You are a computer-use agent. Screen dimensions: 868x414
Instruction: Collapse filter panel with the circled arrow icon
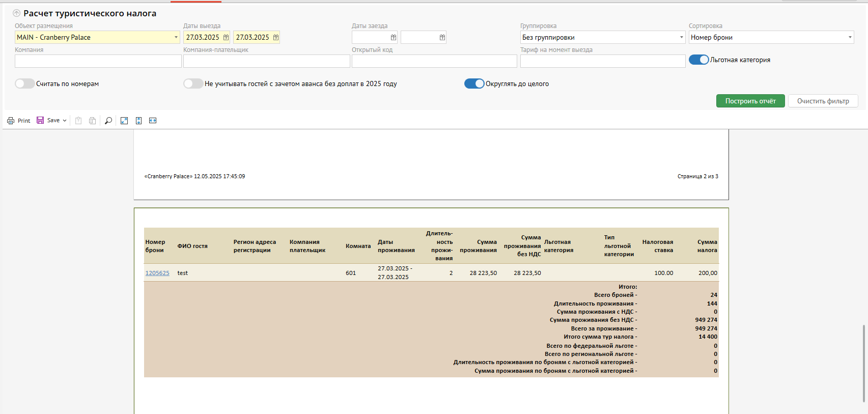pyautogui.click(x=17, y=13)
